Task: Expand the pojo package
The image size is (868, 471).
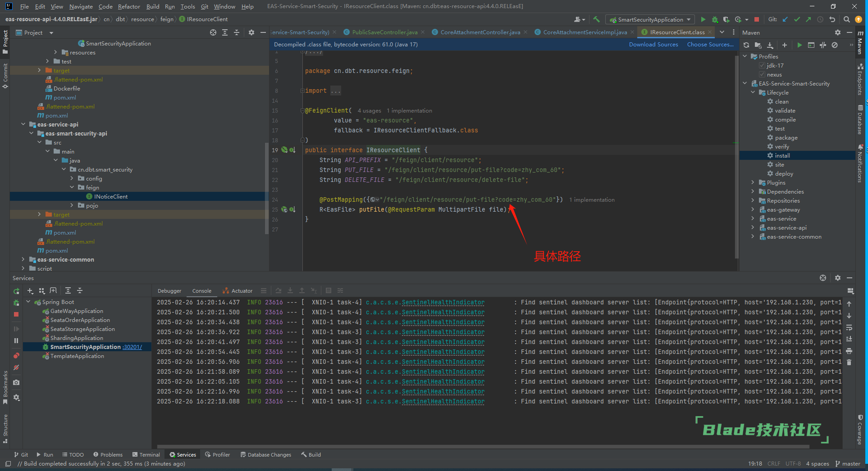Action: click(x=72, y=205)
